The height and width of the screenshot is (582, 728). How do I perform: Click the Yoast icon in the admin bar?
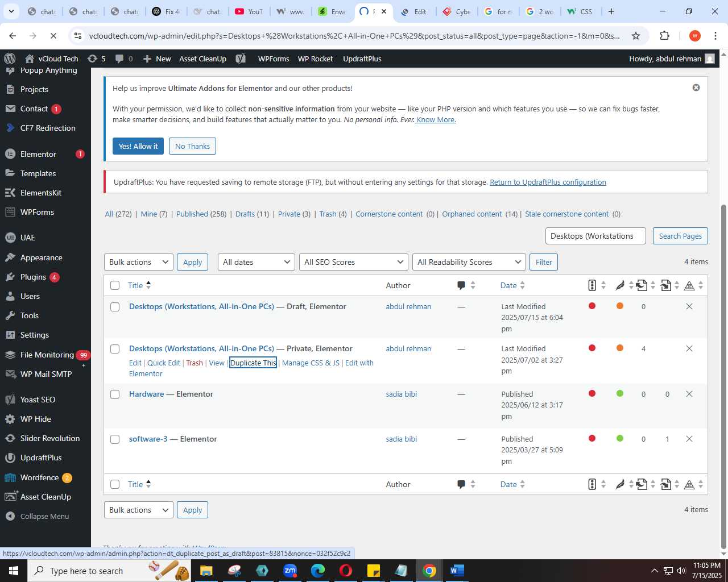(241, 59)
